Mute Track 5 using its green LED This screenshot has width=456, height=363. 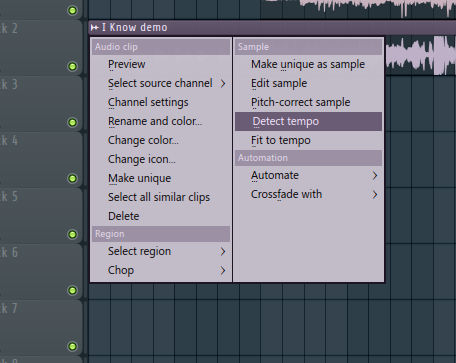72,234
